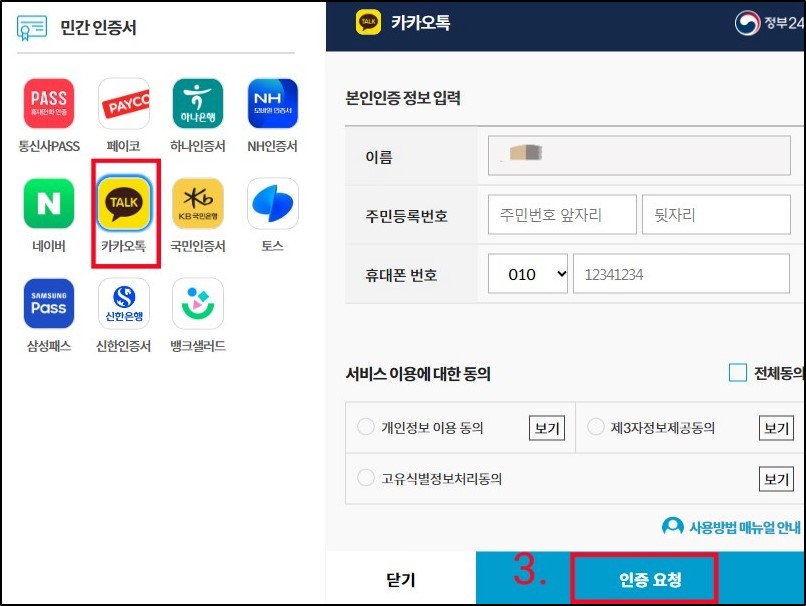Pick the 신한은행 신한인증서 icon

[x=124, y=303]
